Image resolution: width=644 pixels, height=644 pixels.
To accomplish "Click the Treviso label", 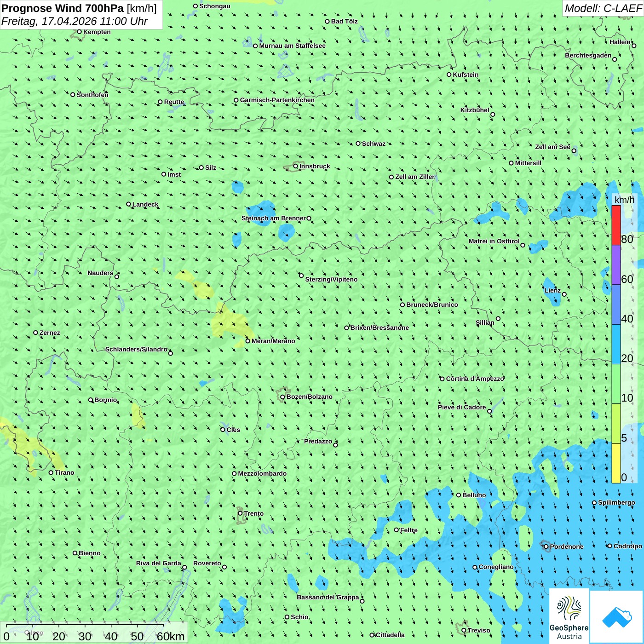I will click(478, 630).
